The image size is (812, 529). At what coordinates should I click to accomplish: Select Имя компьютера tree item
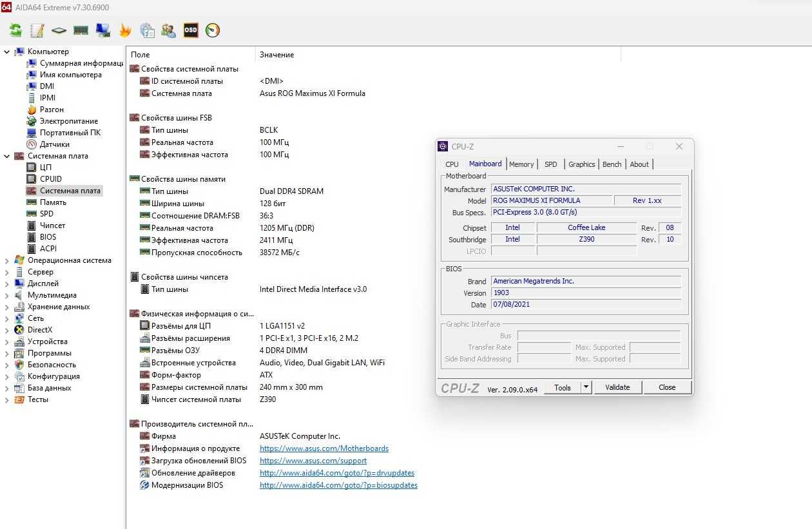click(x=70, y=75)
